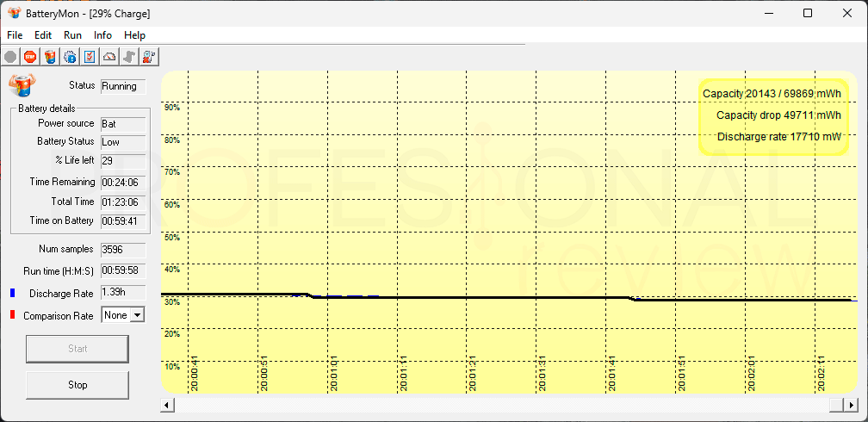Screen dimensions: 868x422
Task: Click the Stop button below Start
Action: tap(77, 385)
